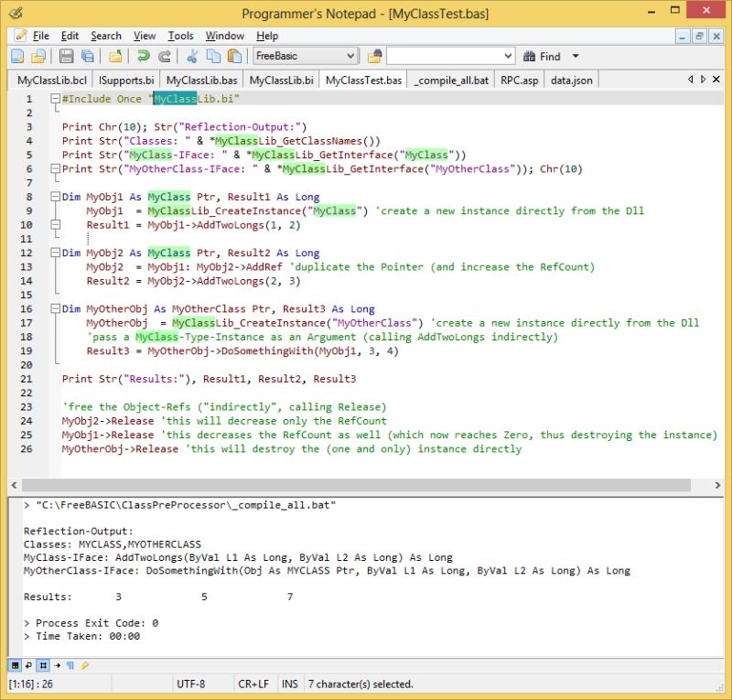This screenshot has height=700, width=732.
Task: Toggle end-of-line pilcrow markers
Action: pos(70,665)
